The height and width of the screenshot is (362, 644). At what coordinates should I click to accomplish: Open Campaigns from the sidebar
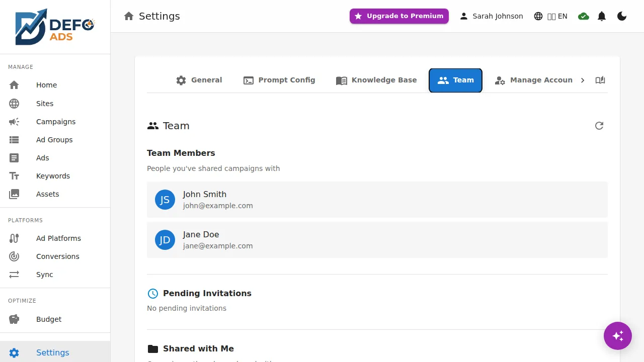point(55,122)
